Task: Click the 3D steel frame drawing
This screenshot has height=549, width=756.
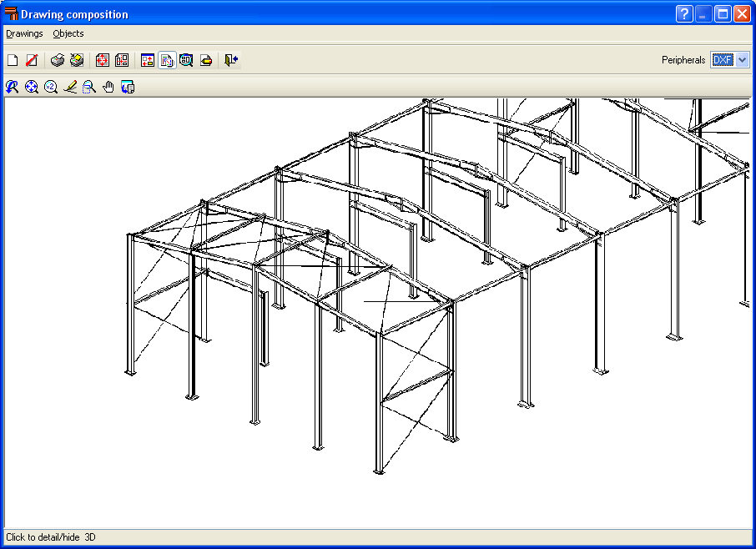Action: pos(436,285)
